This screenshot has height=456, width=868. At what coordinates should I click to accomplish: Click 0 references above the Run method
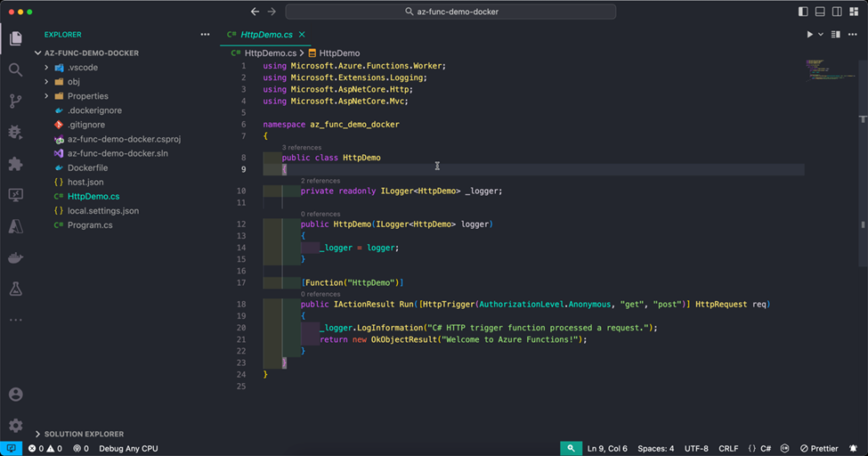pyautogui.click(x=320, y=294)
